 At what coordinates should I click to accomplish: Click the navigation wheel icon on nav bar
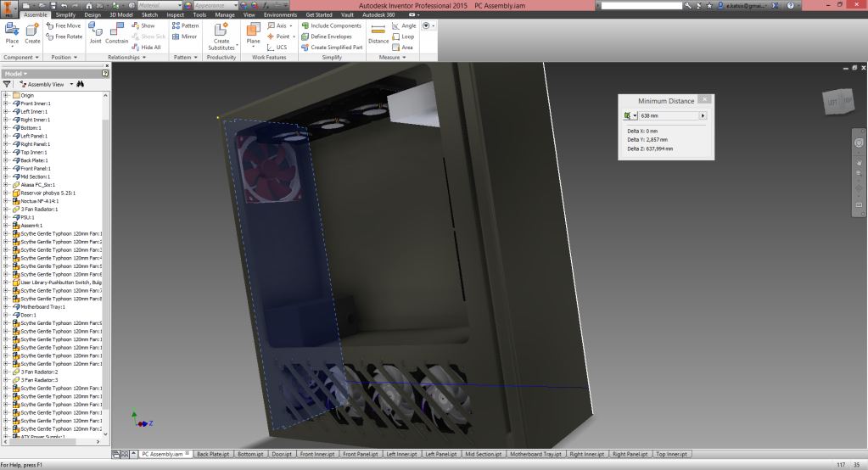click(859, 143)
